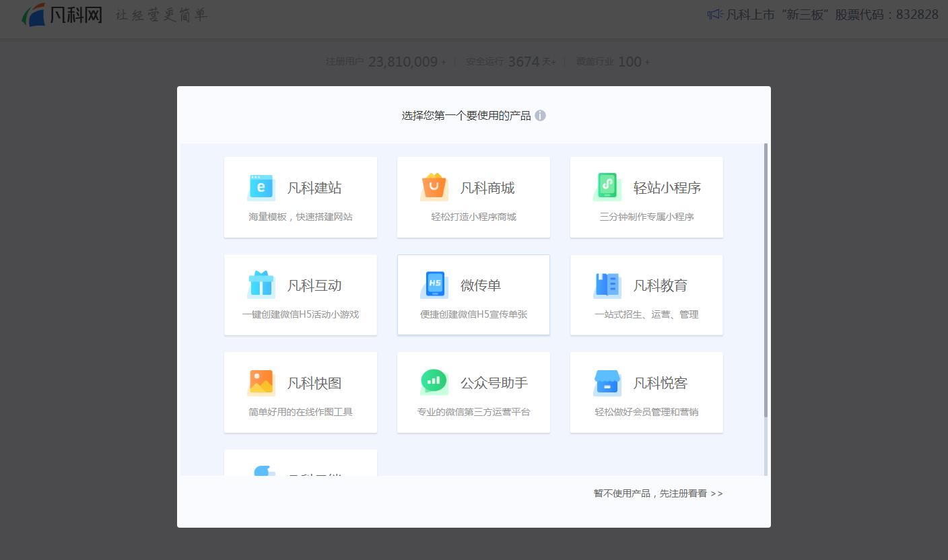Click the 凡科快图 title text

[314, 383]
